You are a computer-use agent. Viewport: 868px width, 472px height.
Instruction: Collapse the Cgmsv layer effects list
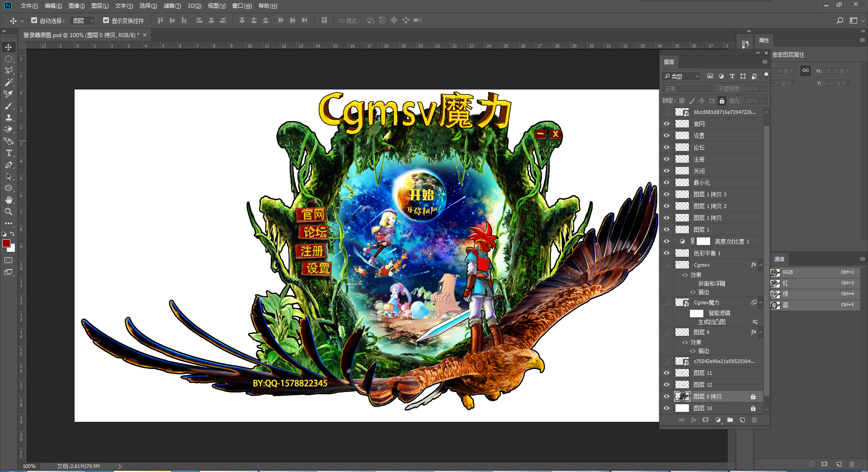coord(761,265)
